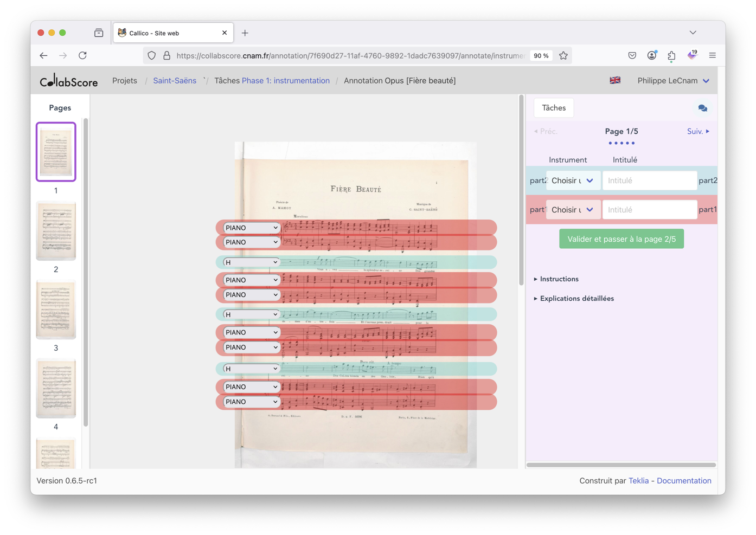Select page 1 thumbnail

click(56, 152)
